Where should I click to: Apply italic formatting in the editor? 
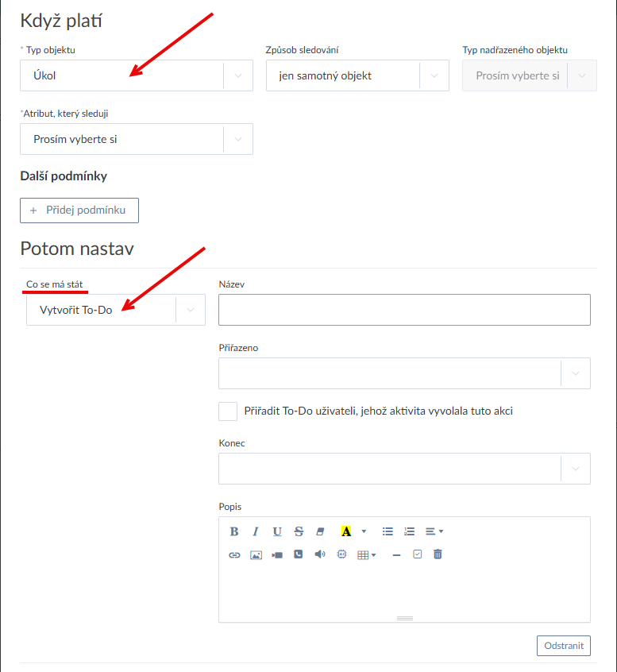256,531
